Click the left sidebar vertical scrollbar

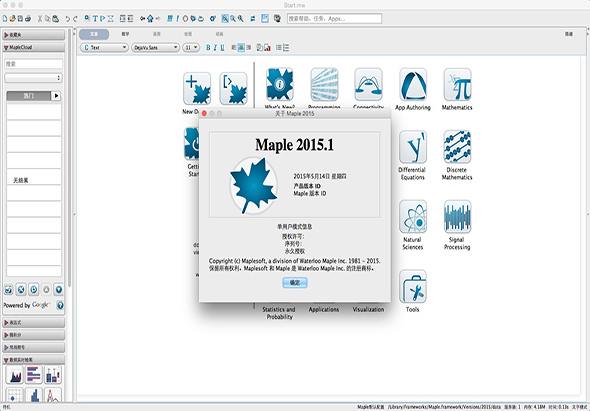(x=69, y=158)
